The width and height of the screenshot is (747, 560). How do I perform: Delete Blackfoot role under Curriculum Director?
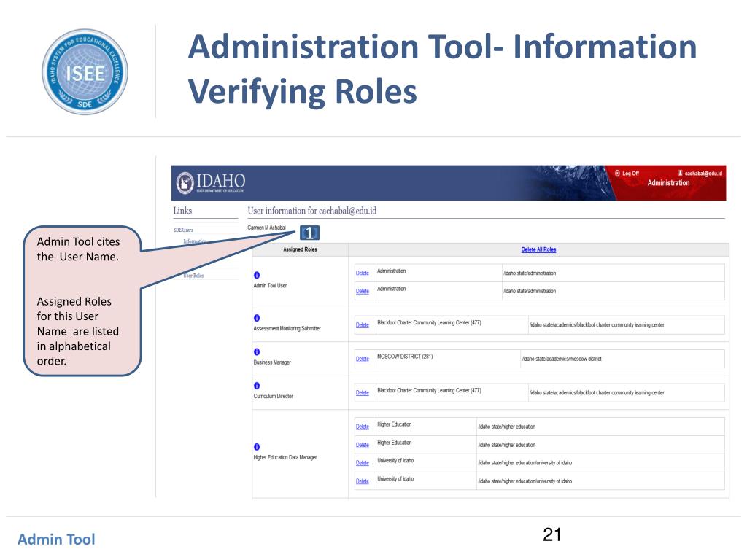[x=363, y=393]
